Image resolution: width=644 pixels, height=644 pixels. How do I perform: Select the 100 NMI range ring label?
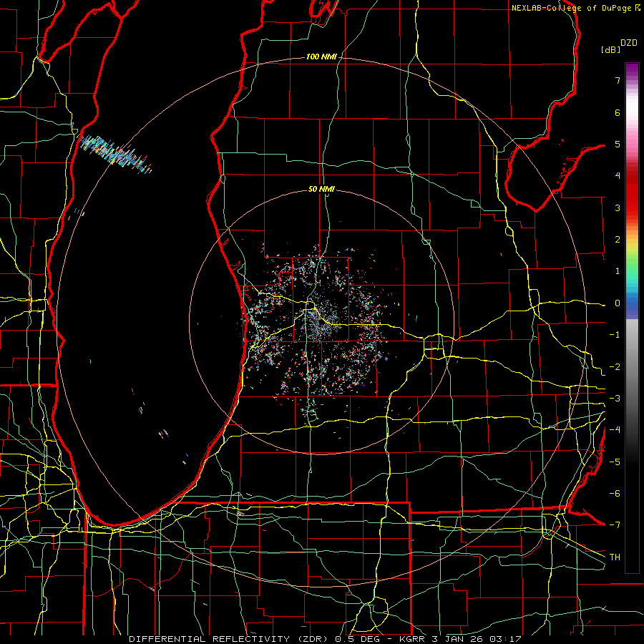pos(321,57)
